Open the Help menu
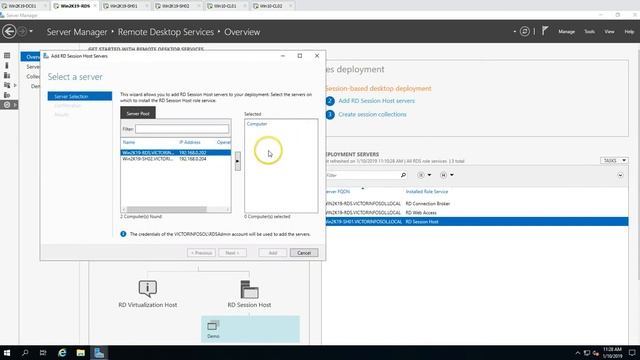Viewport: 640px width, 360px height. [629, 31]
